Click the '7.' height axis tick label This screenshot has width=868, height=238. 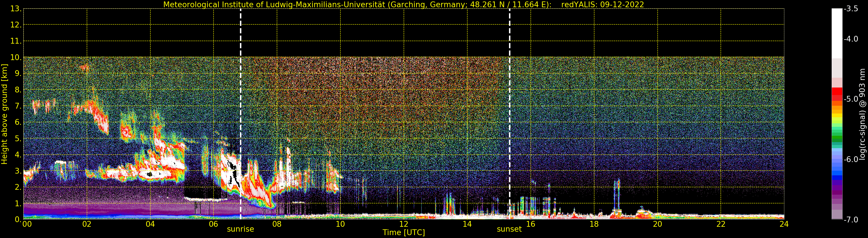coord(18,106)
